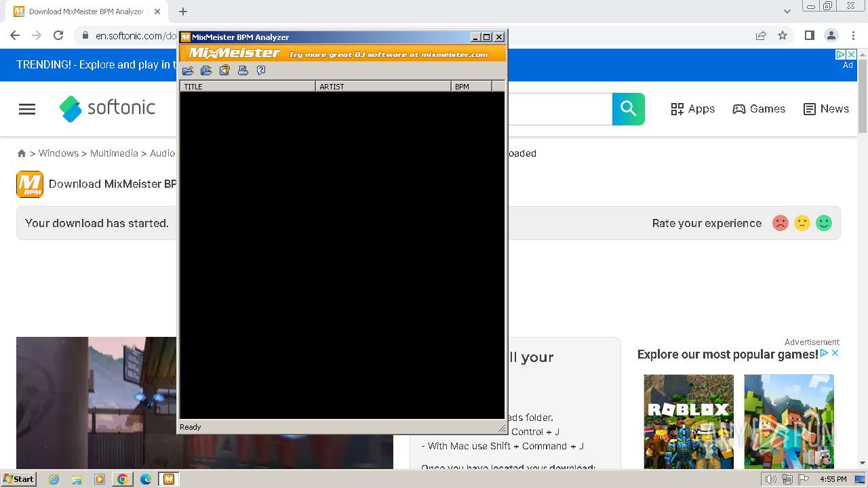Open Microsoft Edge from the taskbar
Image resolution: width=868 pixels, height=488 pixels.
point(145,479)
